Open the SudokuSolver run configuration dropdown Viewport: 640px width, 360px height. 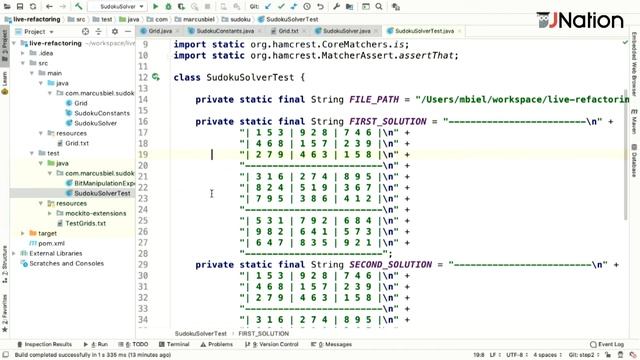pos(118,7)
